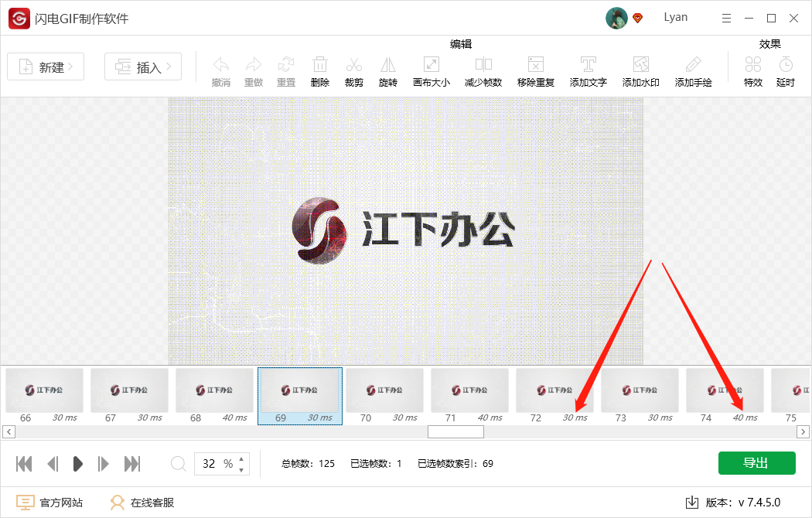Click 已选帧数索引: 69 status text

click(455, 464)
